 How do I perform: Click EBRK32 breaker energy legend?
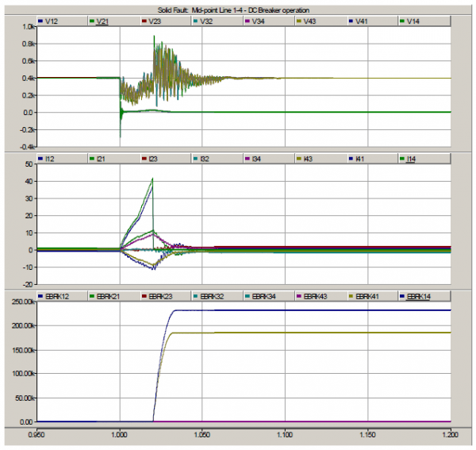pos(217,296)
